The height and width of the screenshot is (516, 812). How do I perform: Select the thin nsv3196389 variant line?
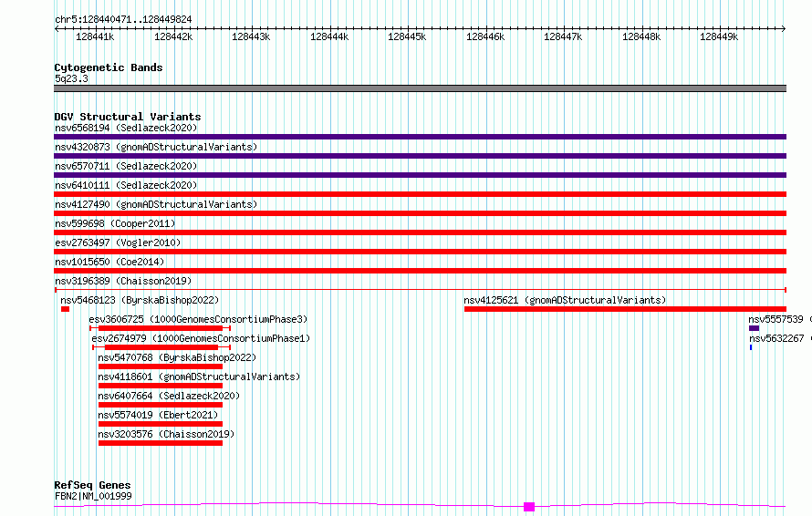pos(420,290)
